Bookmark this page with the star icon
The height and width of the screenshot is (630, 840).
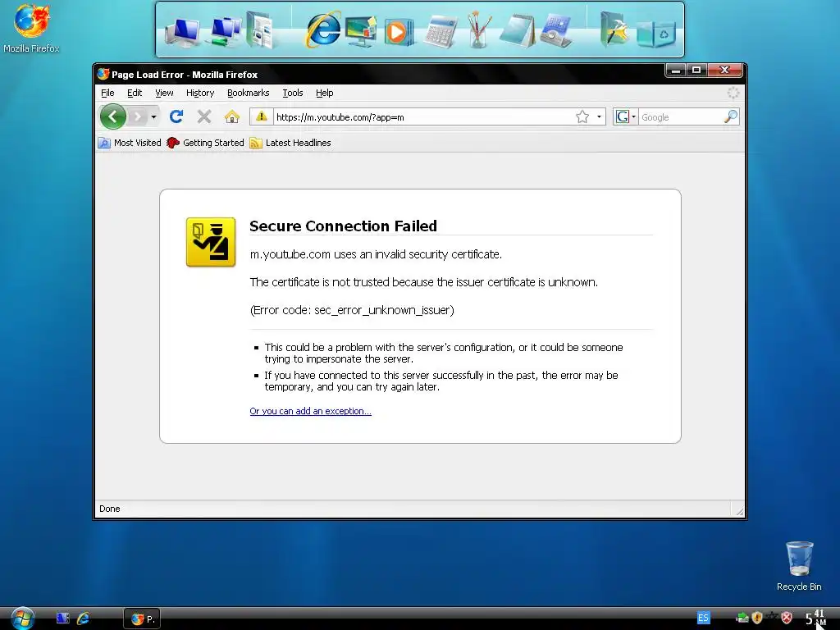coord(582,116)
